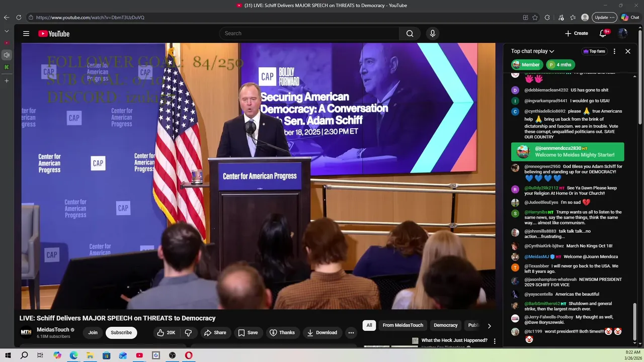This screenshot has height=362, width=644.
Task: Select the From MeidasTouch chip
Action: [403, 325]
